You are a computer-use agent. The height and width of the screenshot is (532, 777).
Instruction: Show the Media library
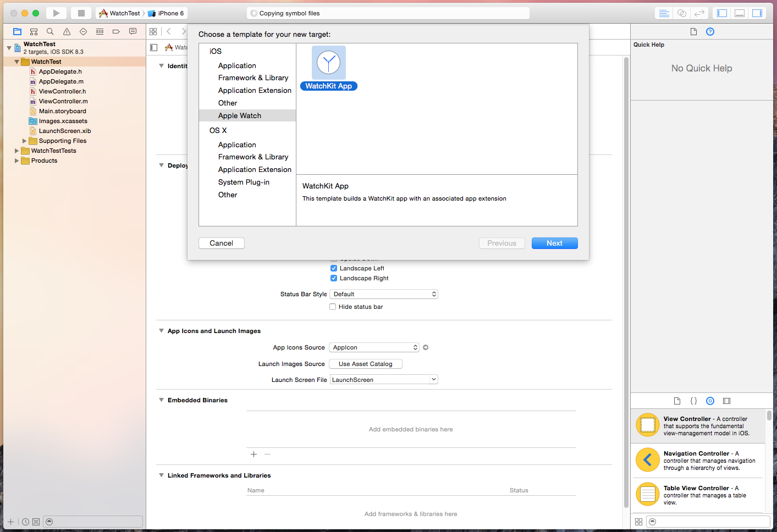click(x=726, y=401)
